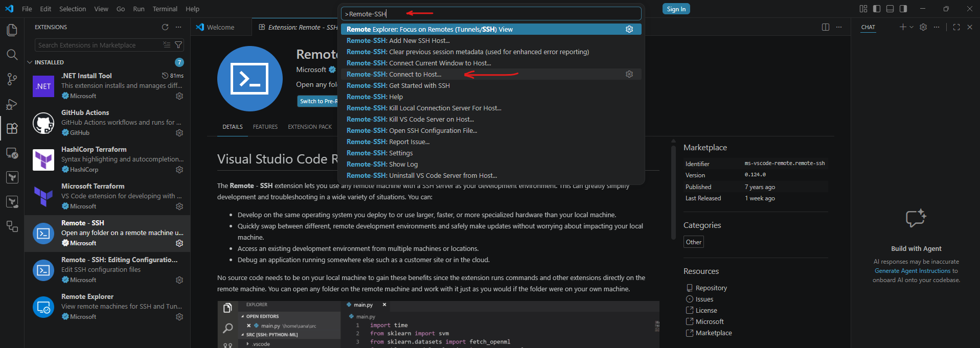Run Remote-SSH: Open SSH Configuration File command
The image size is (980, 348).
point(491,130)
